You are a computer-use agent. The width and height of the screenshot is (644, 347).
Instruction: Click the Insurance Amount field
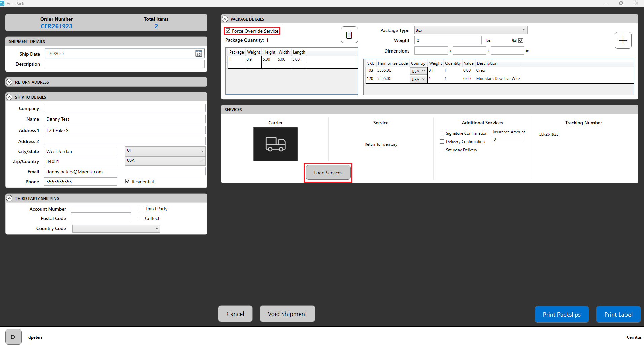(508, 139)
